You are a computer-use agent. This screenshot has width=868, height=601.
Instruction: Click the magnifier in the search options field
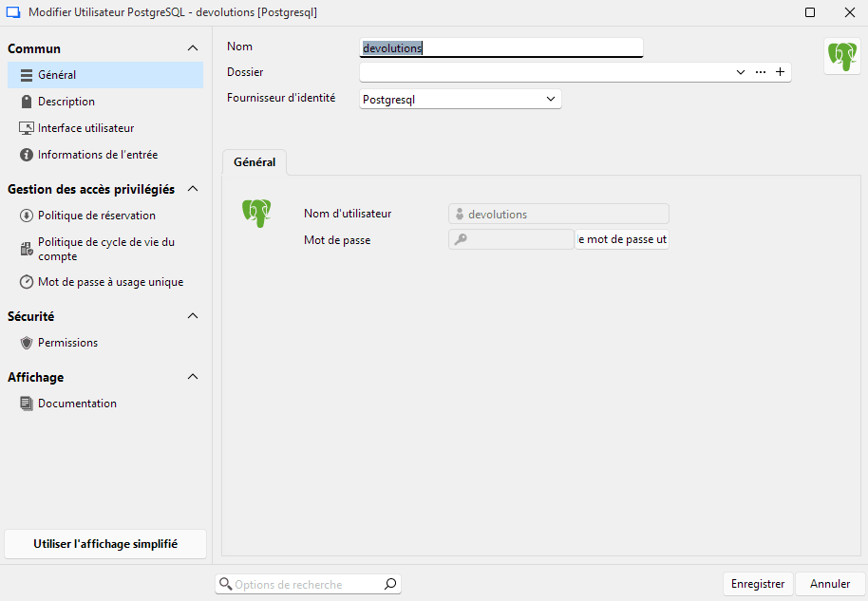tap(389, 584)
